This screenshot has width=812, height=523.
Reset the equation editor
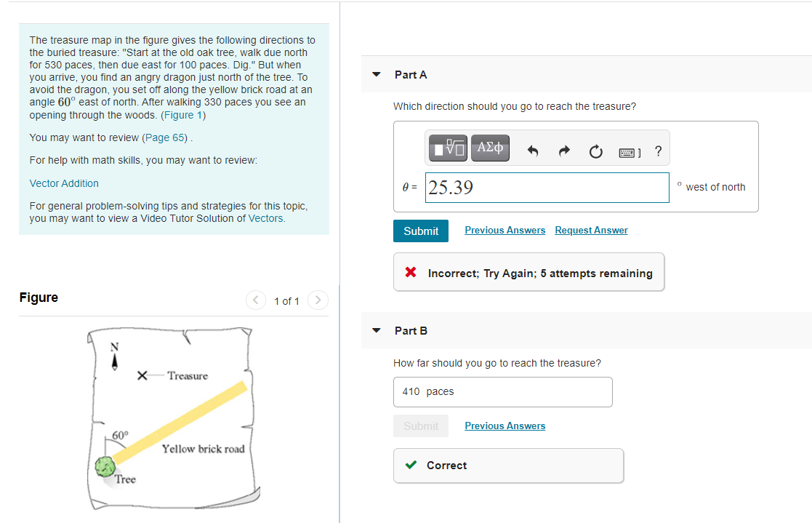coord(595,151)
